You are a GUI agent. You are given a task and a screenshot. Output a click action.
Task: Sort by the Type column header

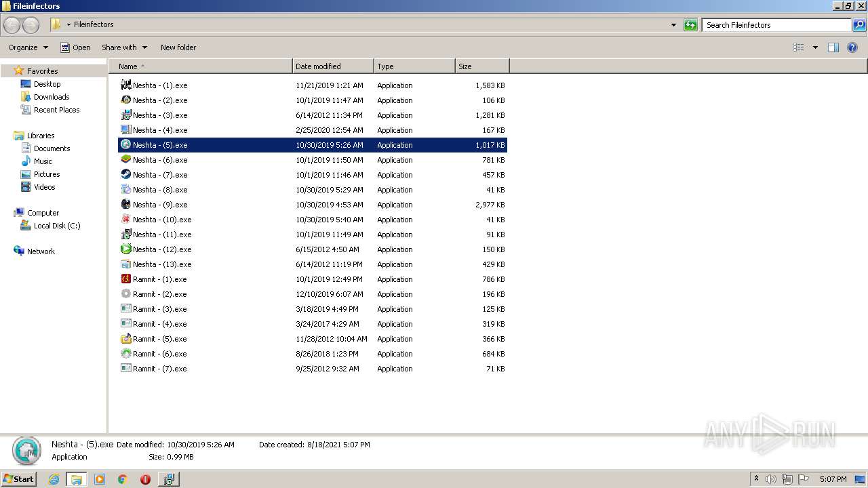point(414,66)
